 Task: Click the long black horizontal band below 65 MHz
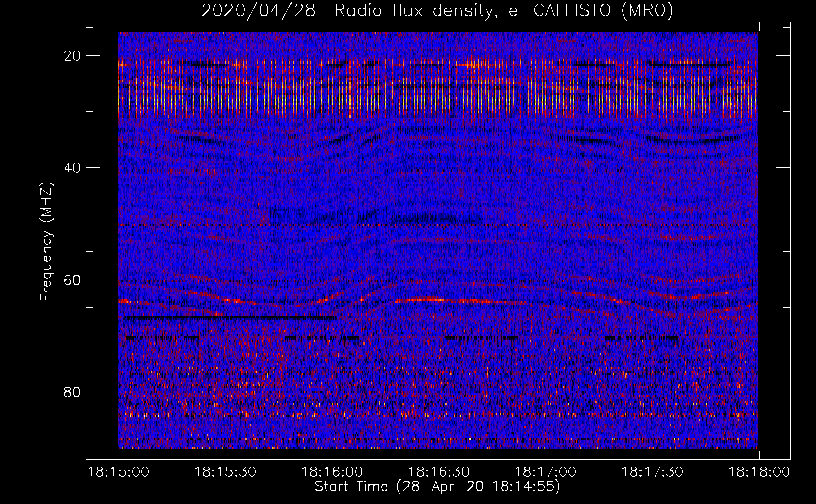click(x=229, y=318)
